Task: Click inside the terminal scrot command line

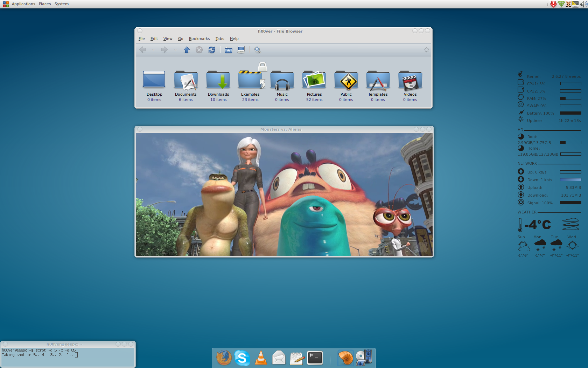Action: click(x=38, y=350)
